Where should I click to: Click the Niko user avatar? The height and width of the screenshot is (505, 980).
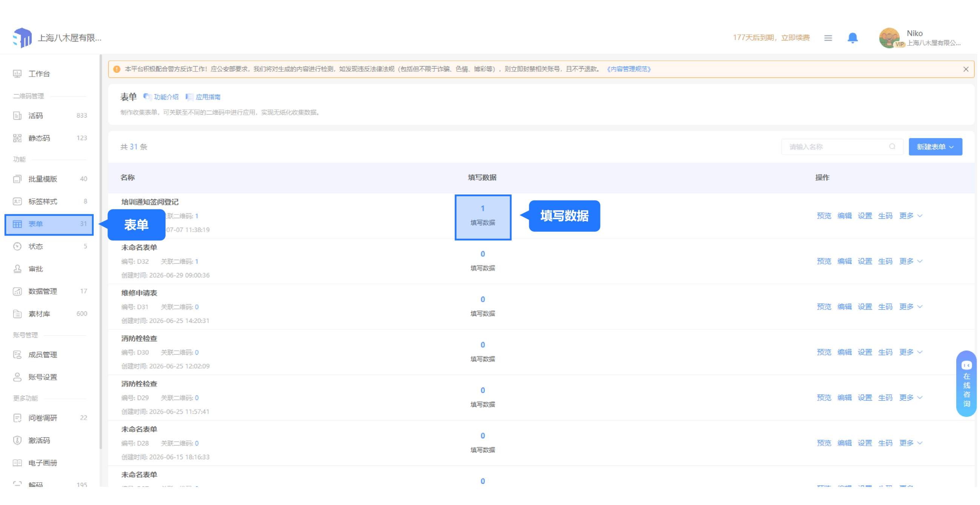click(x=889, y=38)
